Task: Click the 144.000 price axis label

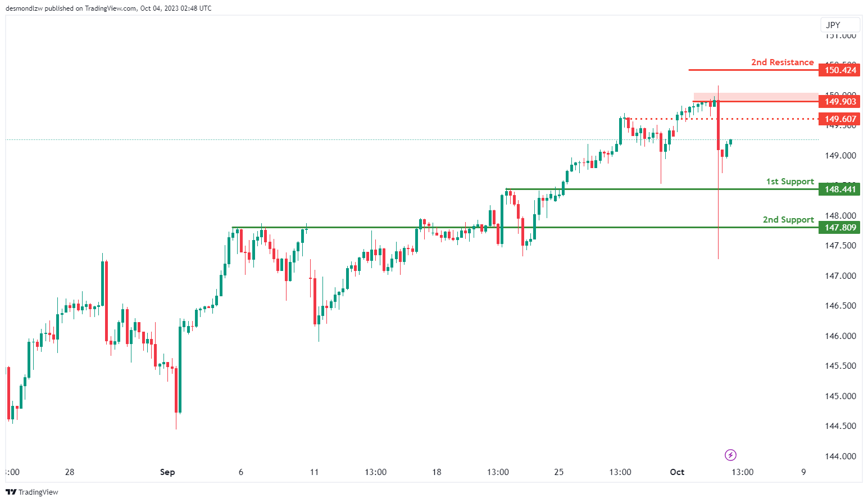Action: pos(840,456)
